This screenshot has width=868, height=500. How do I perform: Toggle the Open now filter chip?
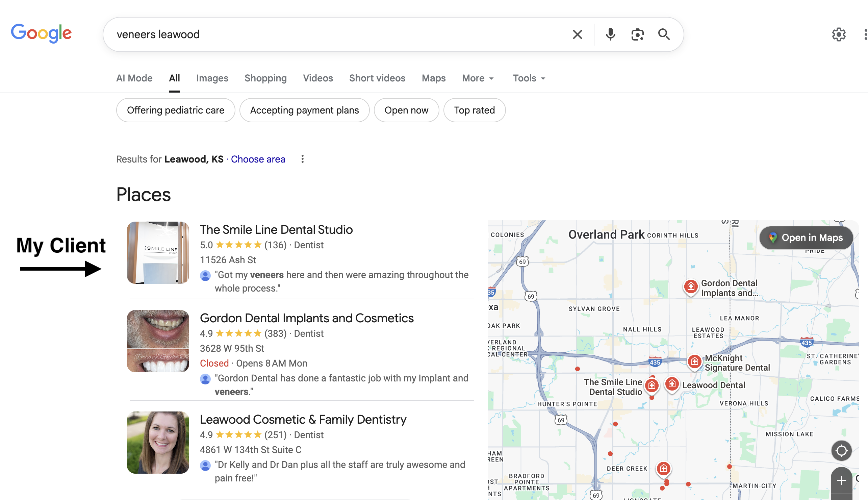(406, 110)
